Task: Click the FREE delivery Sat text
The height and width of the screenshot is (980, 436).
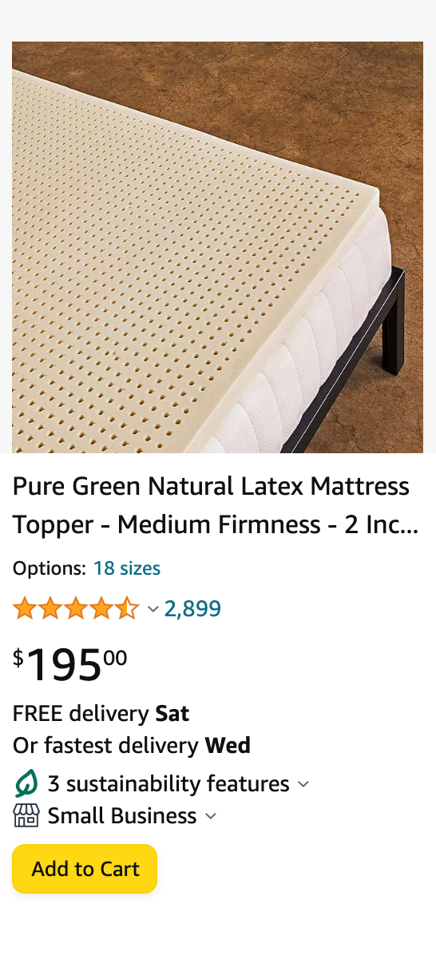Action: pyautogui.click(x=101, y=713)
